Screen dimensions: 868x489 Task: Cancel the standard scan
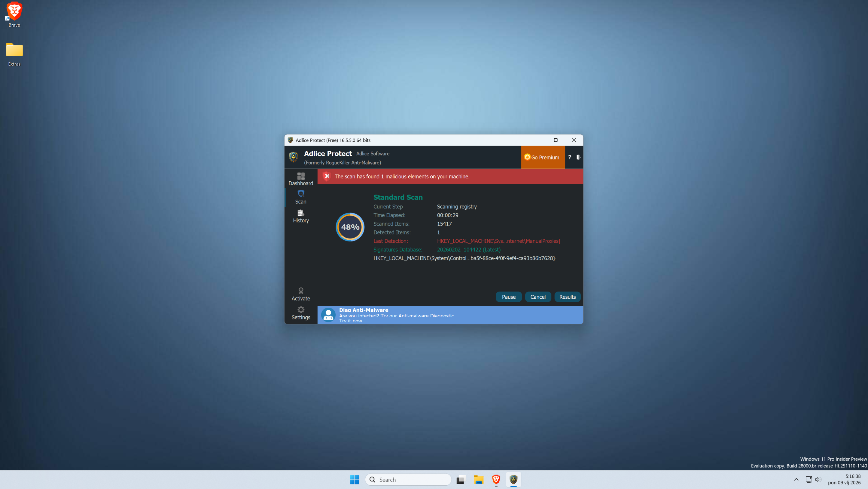538,297
